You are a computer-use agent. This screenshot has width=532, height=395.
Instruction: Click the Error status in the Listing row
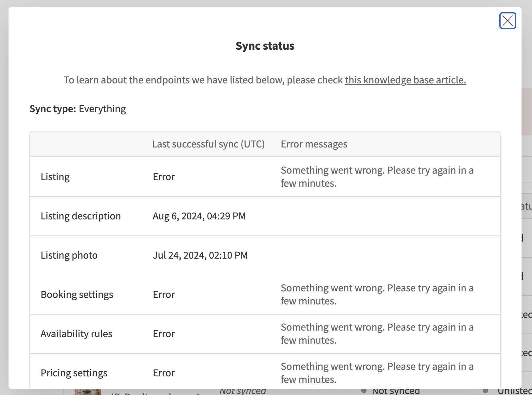[x=164, y=177]
